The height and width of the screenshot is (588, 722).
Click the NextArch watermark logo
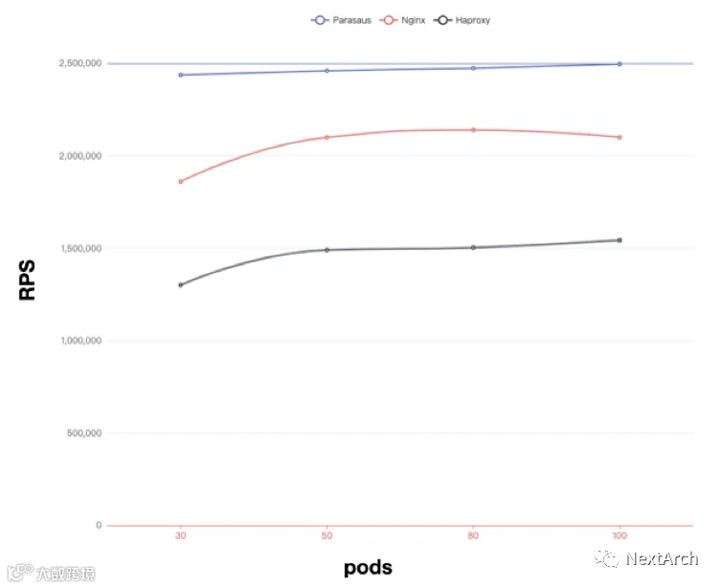[x=646, y=558]
